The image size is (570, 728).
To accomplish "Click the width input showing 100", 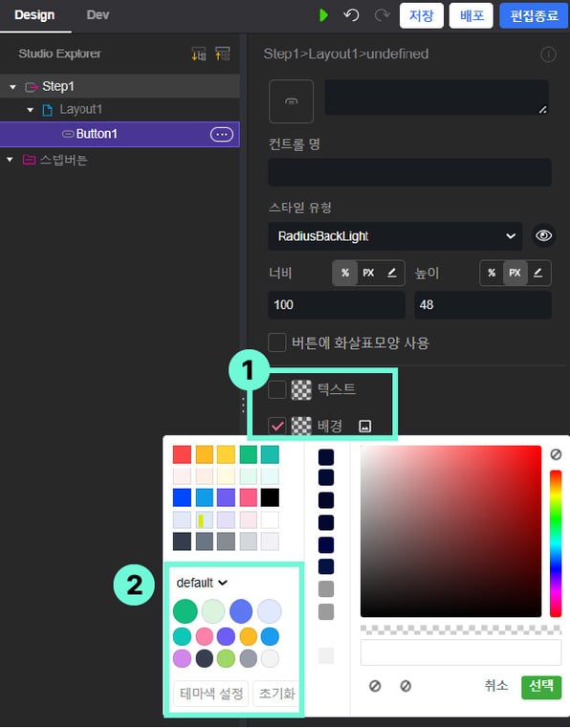I will click(337, 305).
